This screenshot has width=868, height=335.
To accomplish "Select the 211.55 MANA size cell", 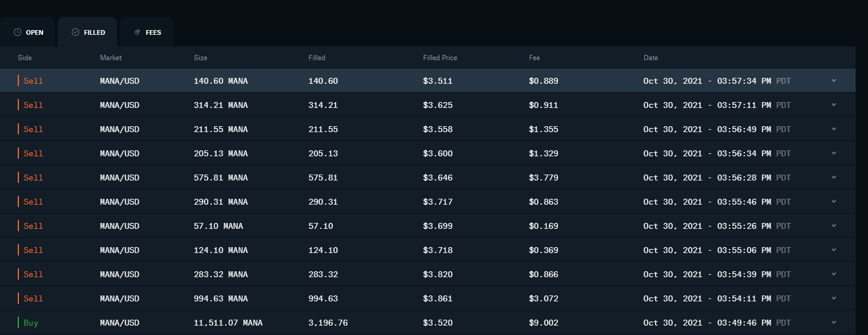I will click(221, 129).
